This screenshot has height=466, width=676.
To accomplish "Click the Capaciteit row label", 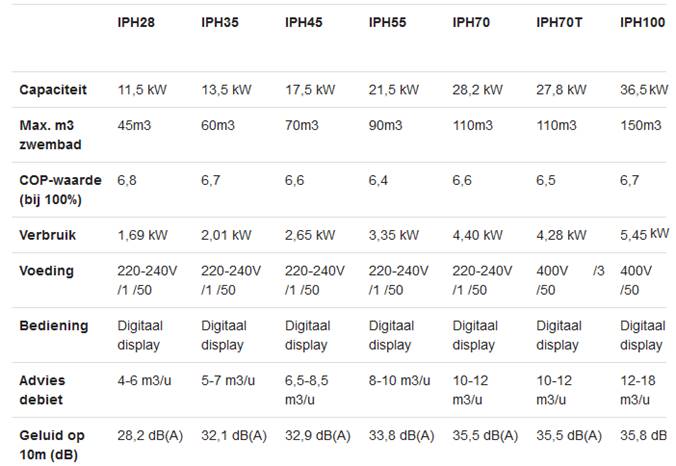I will [53, 90].
